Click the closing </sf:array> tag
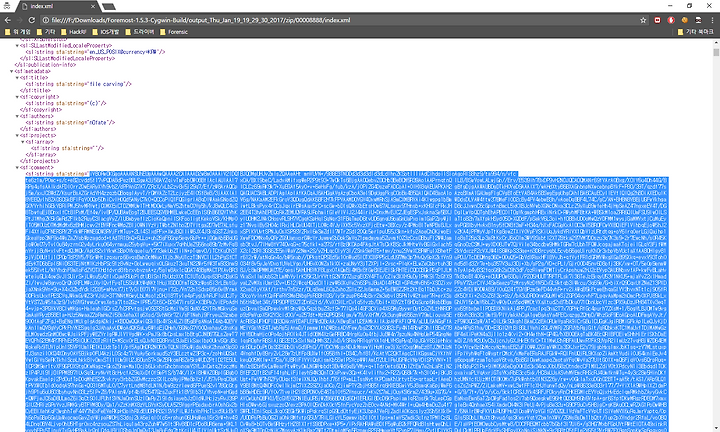720x432 pixels. (x=41, y=155)
